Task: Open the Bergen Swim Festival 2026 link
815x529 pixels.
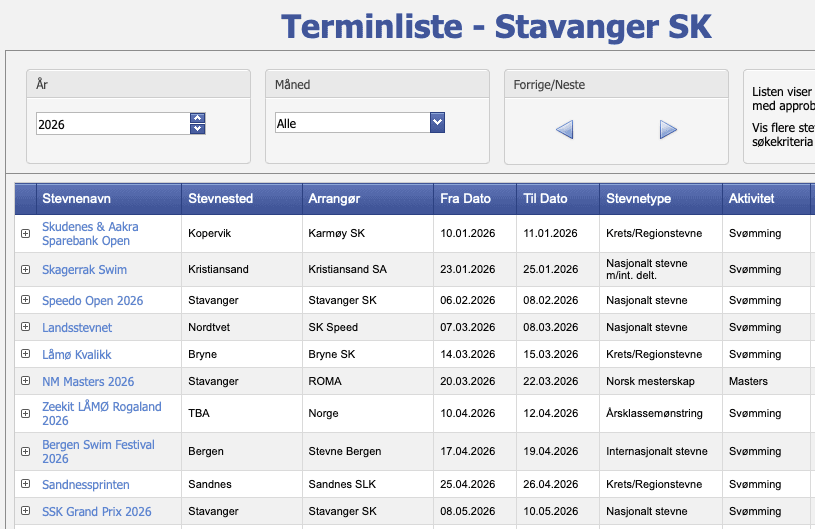Action: (95, 451)
